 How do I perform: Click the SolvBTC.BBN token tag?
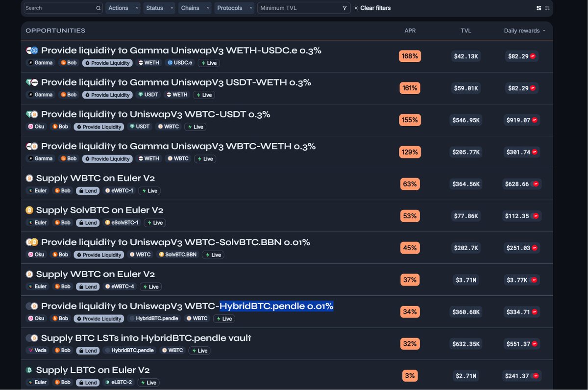click(177, 255)
